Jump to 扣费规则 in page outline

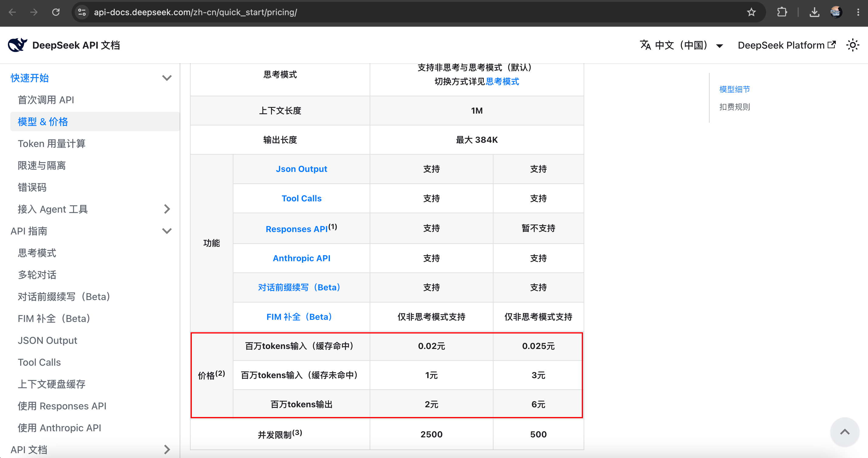tap(734, 107)
